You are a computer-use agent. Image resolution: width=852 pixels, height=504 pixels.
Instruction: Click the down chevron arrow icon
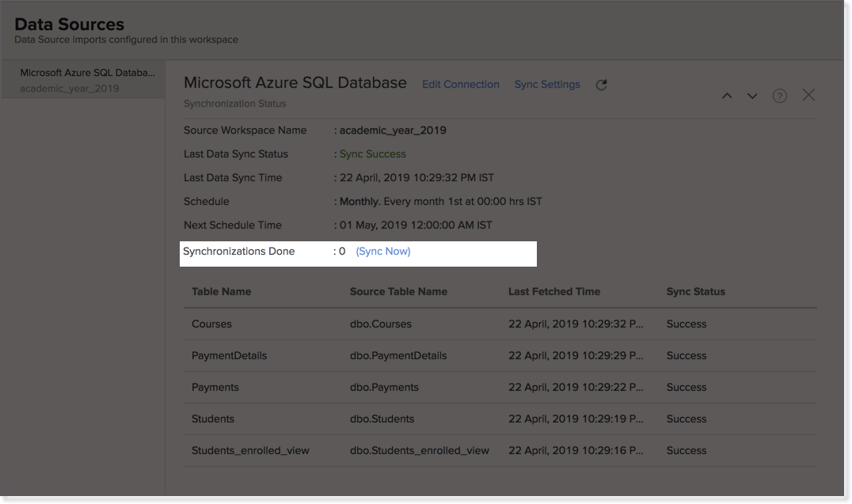[752, 96]
